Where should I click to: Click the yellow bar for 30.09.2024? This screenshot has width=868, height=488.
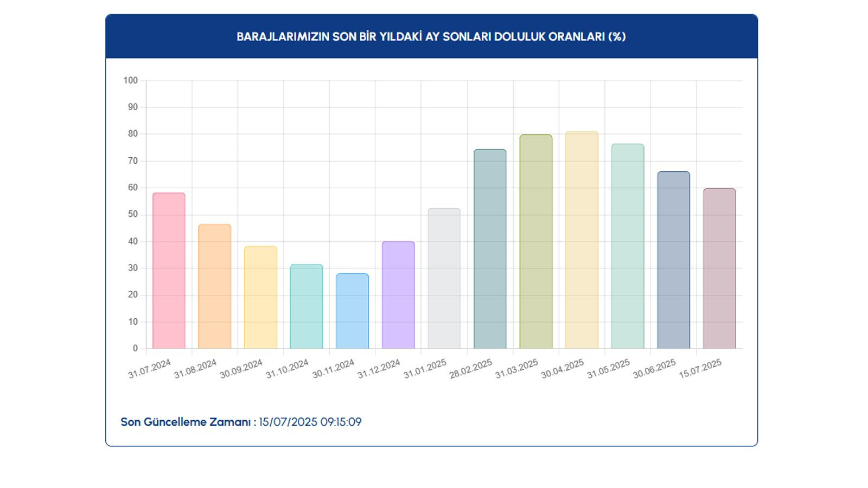click(260, 297)
